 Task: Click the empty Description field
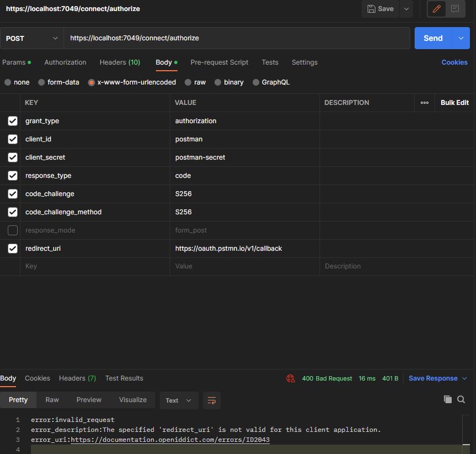(396, 266)
